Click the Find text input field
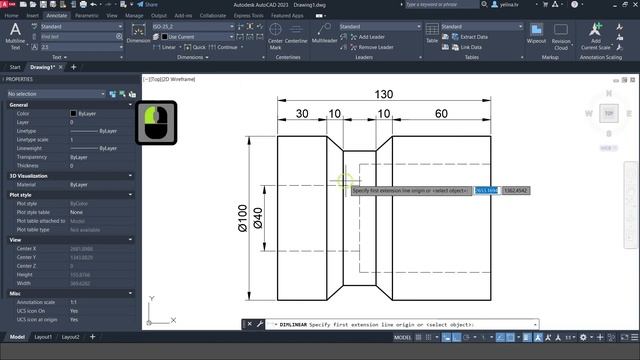This screenshot has height=360, width=640. (x=78, y=37)
